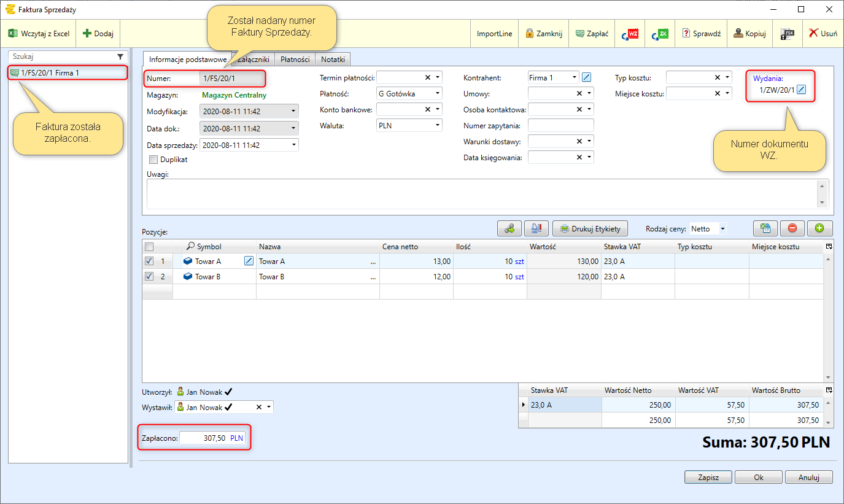844x504 pixels.
Task: Switch to the Płatności tab
Action: pos(295,60)
